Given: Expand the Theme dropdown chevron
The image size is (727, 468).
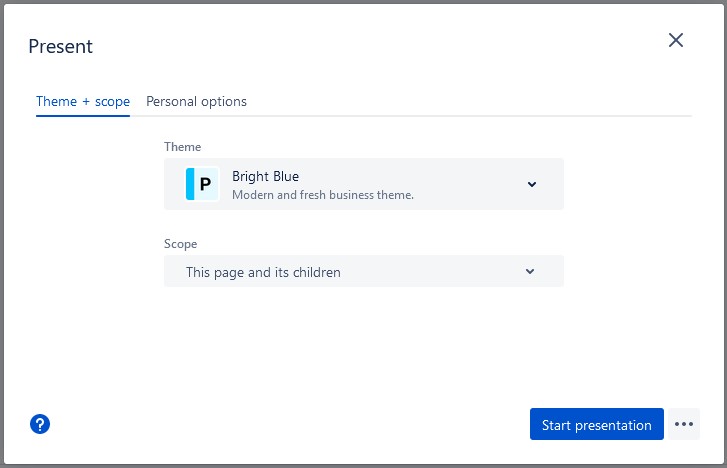Looking at the screenshot, I should (532, 184).
